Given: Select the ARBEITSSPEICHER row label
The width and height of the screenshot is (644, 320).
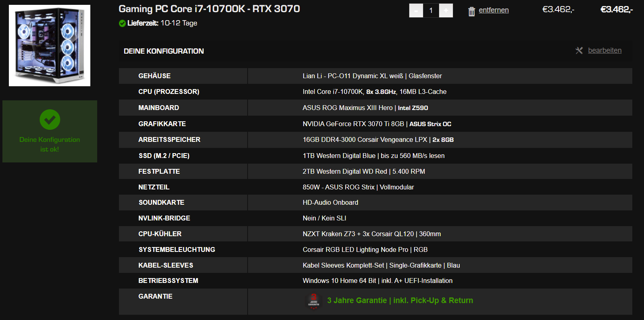Looking at the screenshot, I should pos(169,139).
